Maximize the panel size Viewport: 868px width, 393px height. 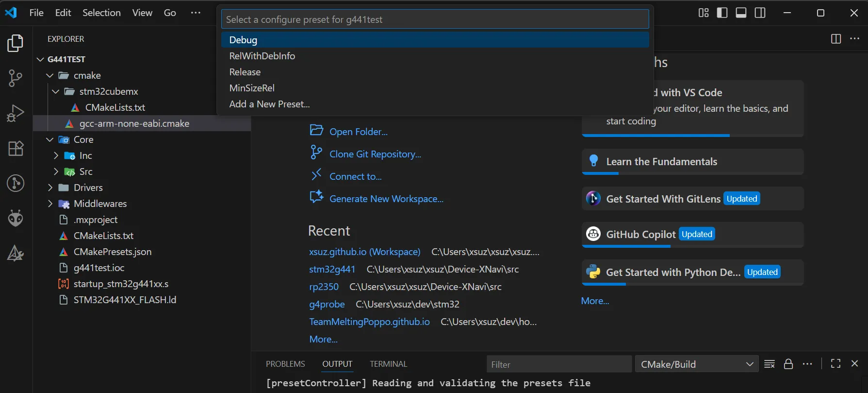click(835, 364)
